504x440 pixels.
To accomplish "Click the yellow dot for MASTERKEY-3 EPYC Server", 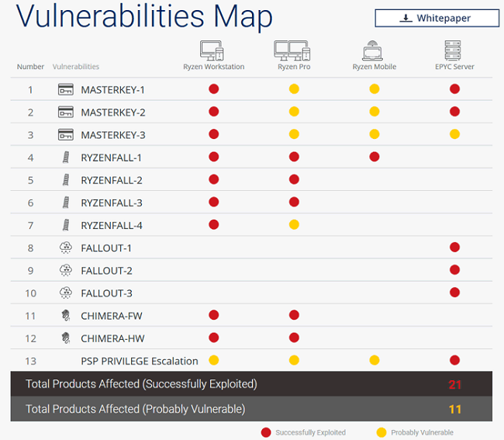I will [454, 134].
